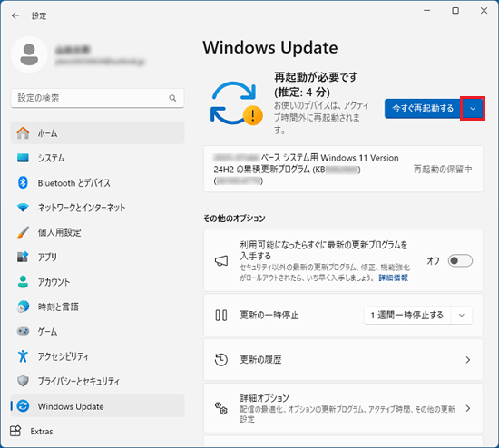
Task: Click the プライバシーとセキュリティ shield icon
Action: [23, 381]
